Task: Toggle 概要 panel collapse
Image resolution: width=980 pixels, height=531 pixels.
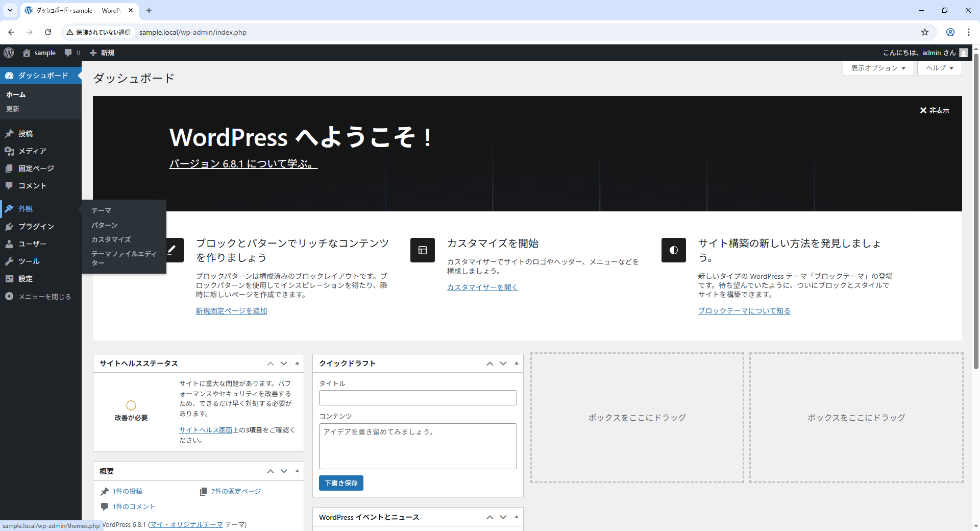Action: pos(297,471)
